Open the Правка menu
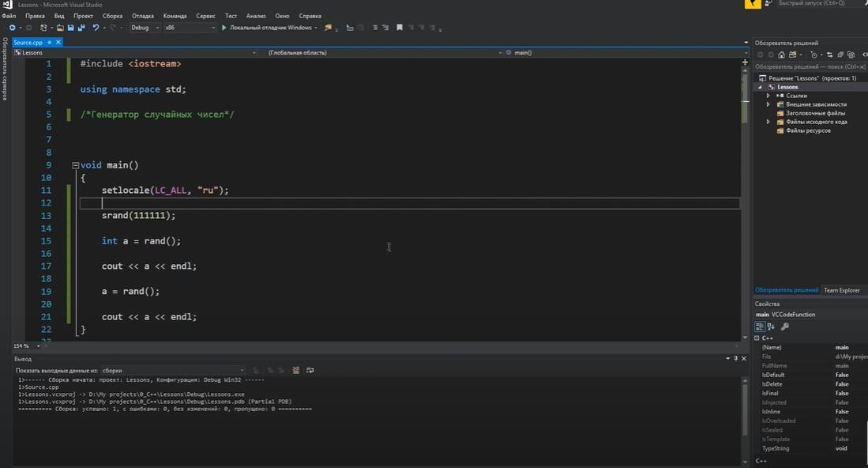 [35, 16]
